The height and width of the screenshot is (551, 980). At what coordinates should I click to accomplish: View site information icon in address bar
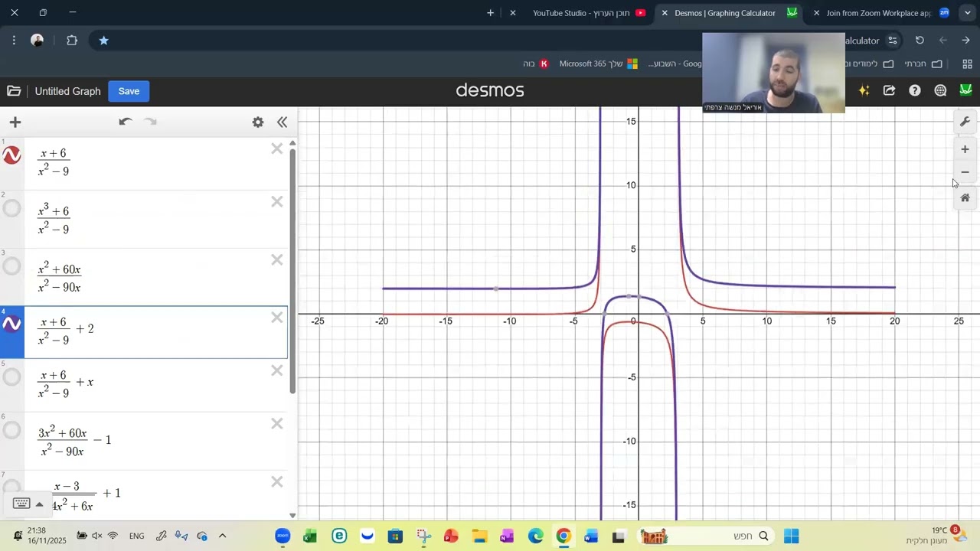893,41
